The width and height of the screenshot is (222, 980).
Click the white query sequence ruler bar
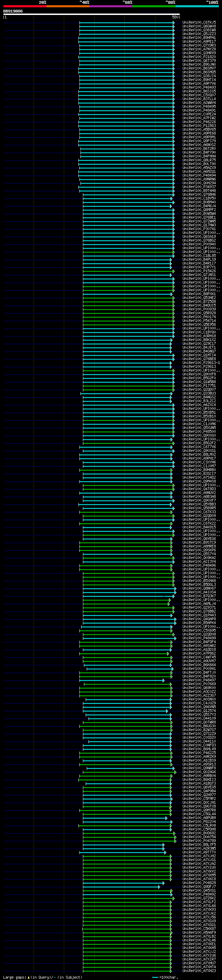coord(91,14)
